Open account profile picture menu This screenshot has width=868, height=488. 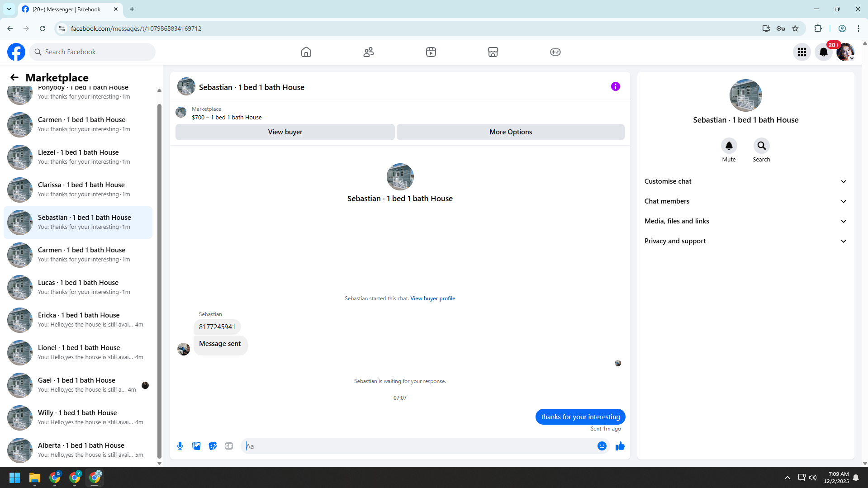pos(845,52)
